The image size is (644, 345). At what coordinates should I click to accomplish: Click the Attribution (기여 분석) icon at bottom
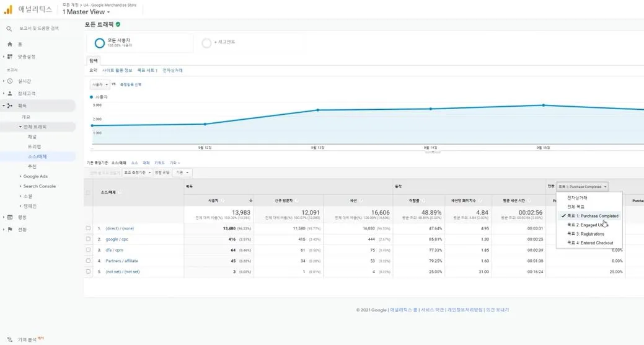click(x=10, y=339)
